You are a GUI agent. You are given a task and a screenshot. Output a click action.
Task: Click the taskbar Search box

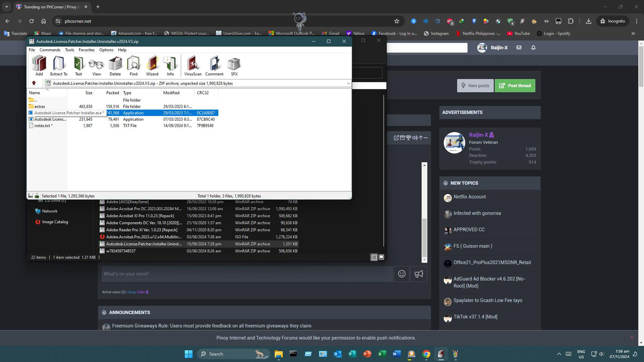pos(232,354)
